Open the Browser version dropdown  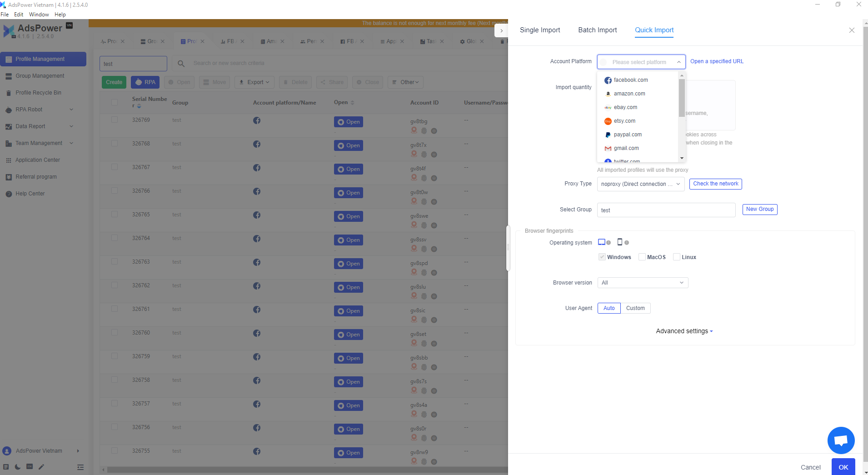[x=642, y=283]
